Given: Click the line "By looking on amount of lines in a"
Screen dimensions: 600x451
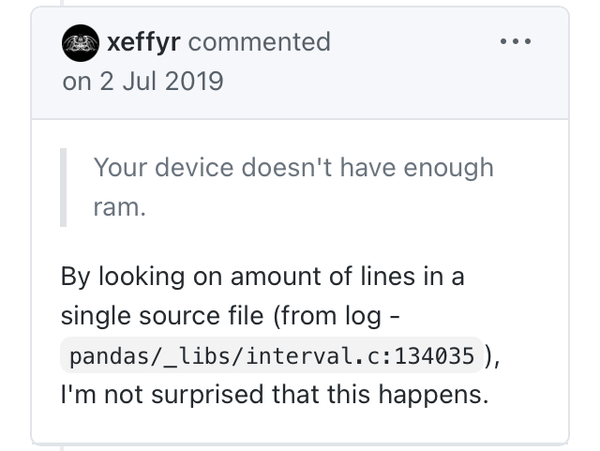Looking at the screenshot, I should (x=262, y=276).
